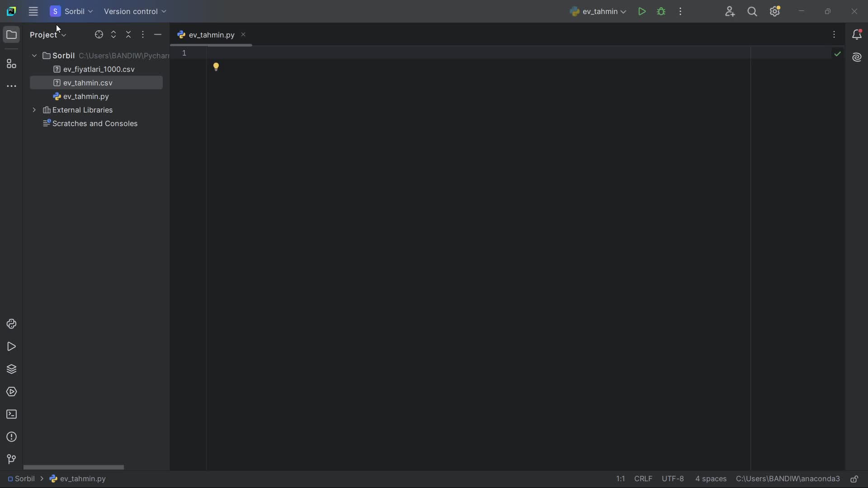Change UTF-8 file encoding

pos(673,479)
